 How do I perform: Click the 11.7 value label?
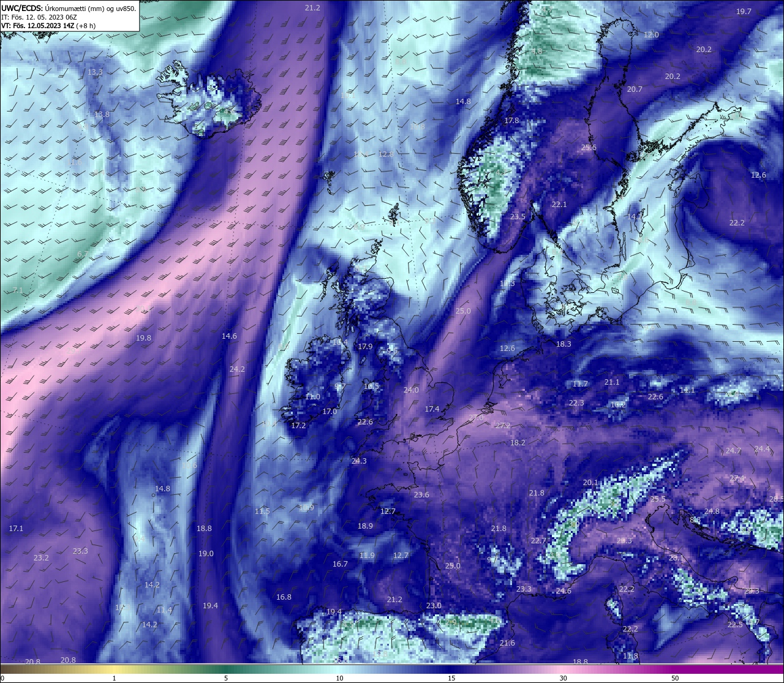click(580, 384)
